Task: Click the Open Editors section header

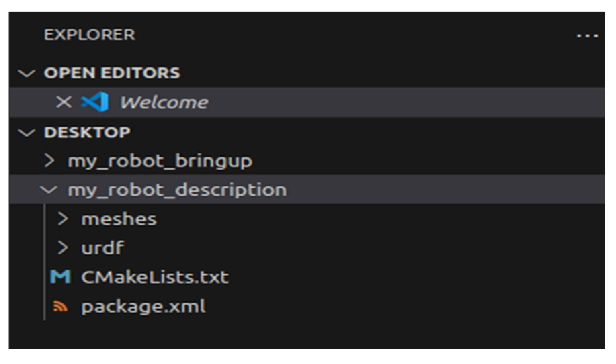Action: (x=112, y=73)
